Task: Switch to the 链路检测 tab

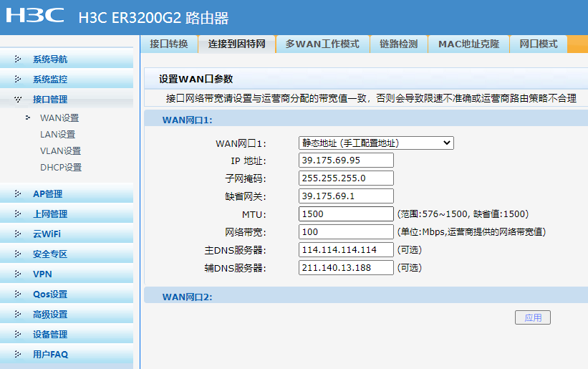Action: tap(398, 44)
